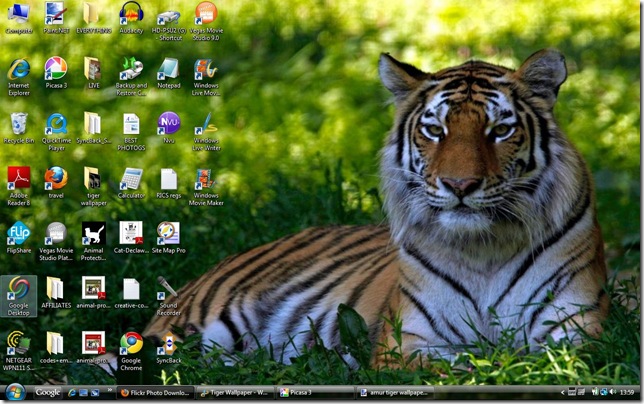Select the highlighted Google Desktop icon
Screen dimensions: 644x404
coord(19,296)
